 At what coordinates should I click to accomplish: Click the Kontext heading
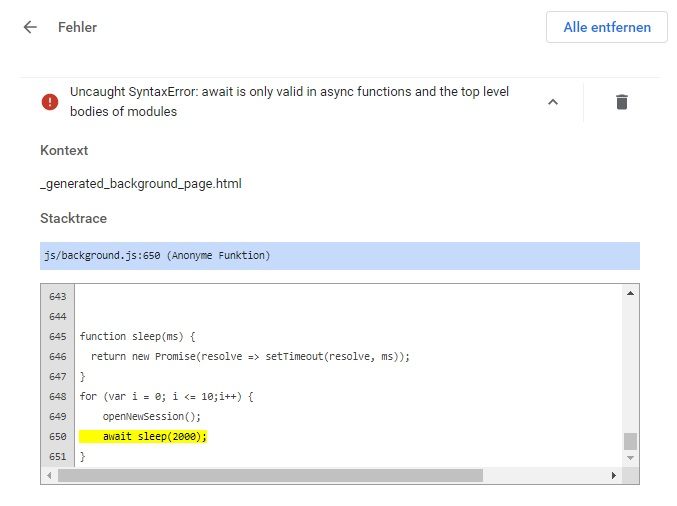(64, 150)
